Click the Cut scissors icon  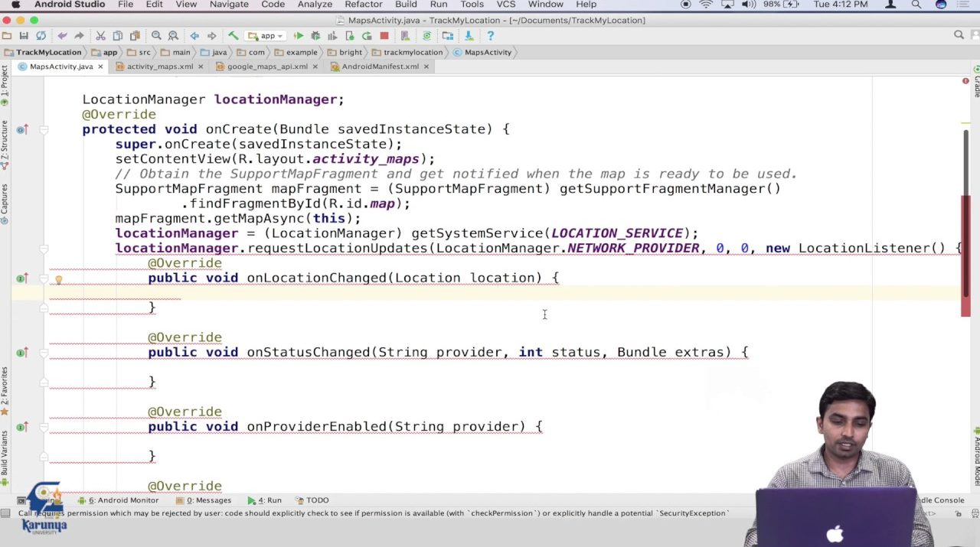[x=100, y=36]
